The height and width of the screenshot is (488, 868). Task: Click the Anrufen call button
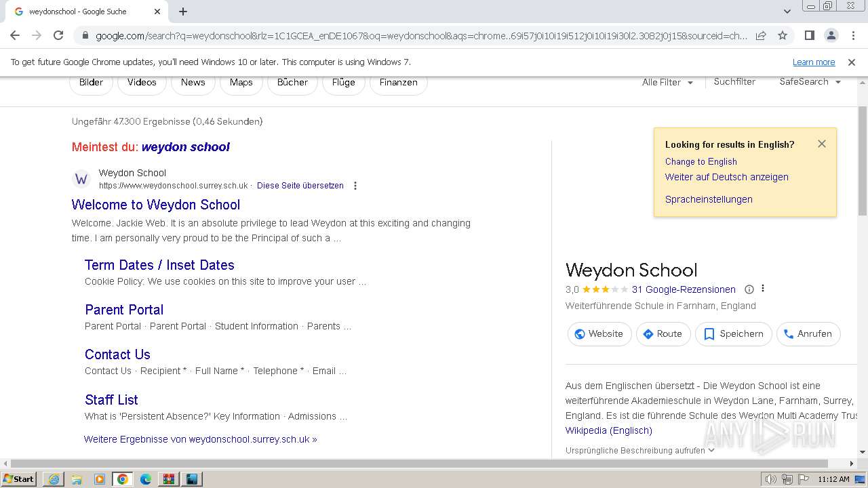click(x=808, y=334)
